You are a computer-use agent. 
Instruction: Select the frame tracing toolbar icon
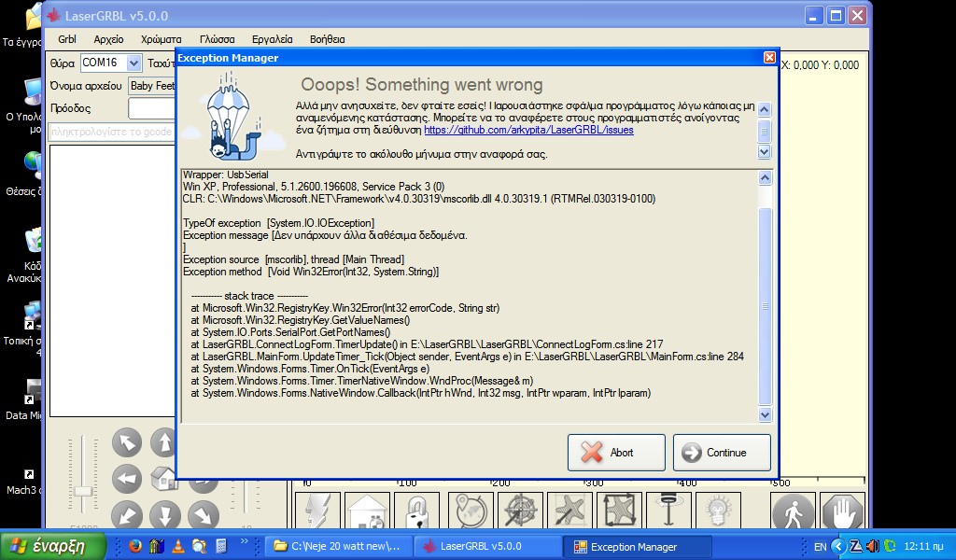pos(620,511)
